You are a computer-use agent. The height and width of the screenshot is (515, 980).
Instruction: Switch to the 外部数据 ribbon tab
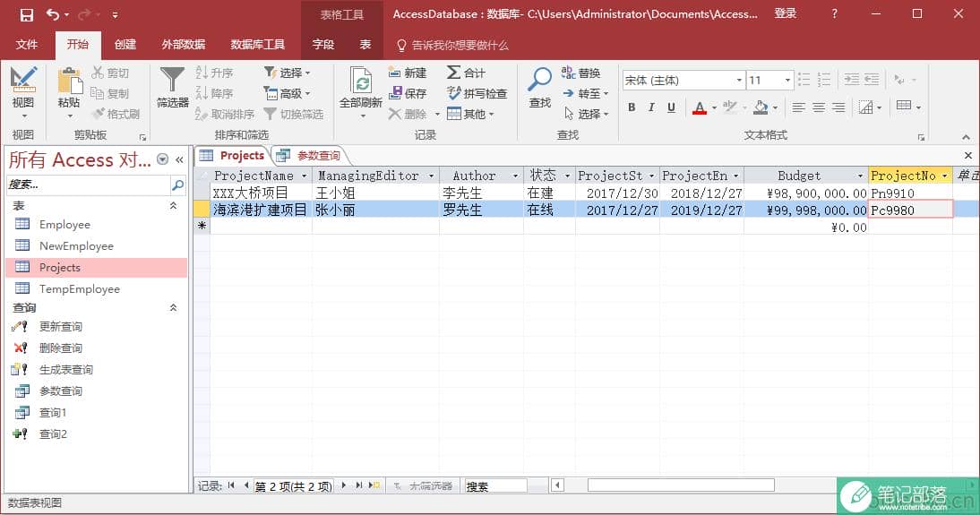tap(183, 45)
